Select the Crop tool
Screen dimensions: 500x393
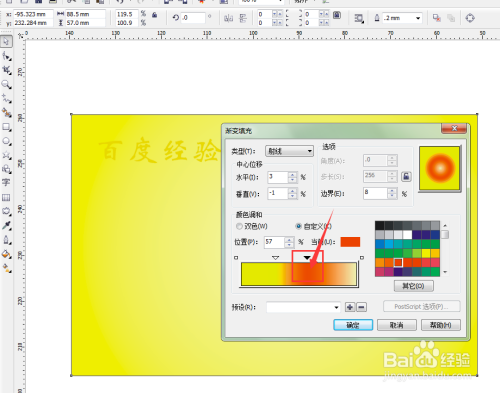[6, 70]
